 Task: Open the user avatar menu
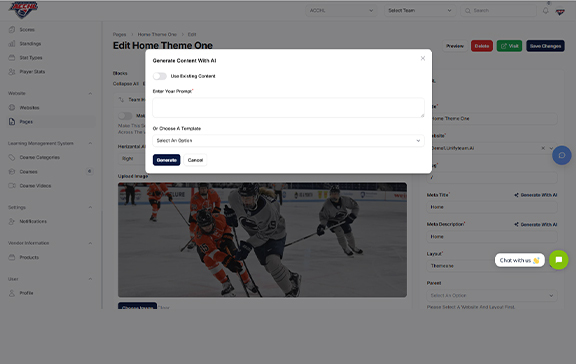pos(560,12)
